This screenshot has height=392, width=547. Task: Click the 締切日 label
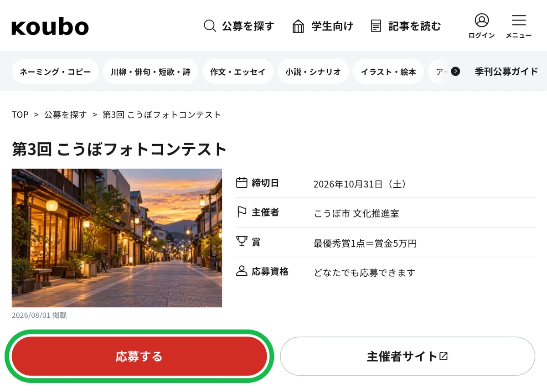[x=265, y=183]
